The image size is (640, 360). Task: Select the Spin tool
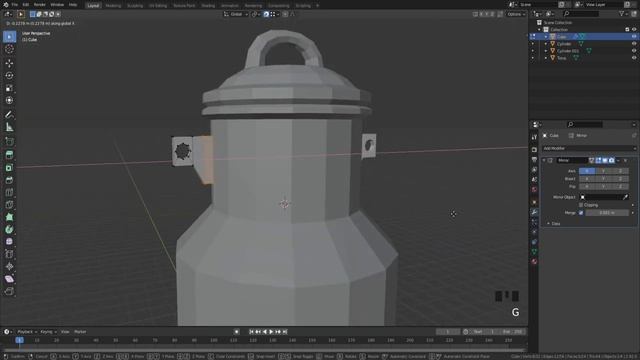point(9,229)
